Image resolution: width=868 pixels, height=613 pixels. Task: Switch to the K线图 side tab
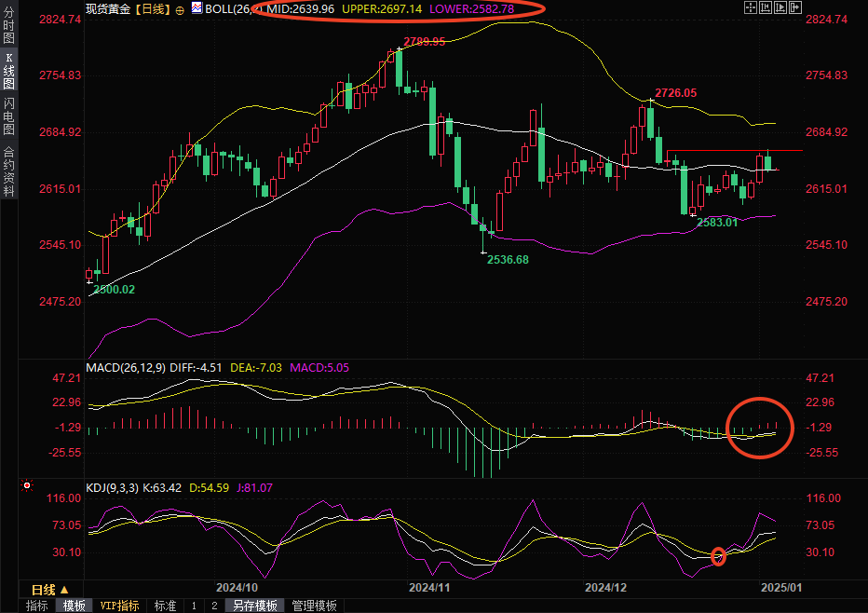(x=8, y=71)
